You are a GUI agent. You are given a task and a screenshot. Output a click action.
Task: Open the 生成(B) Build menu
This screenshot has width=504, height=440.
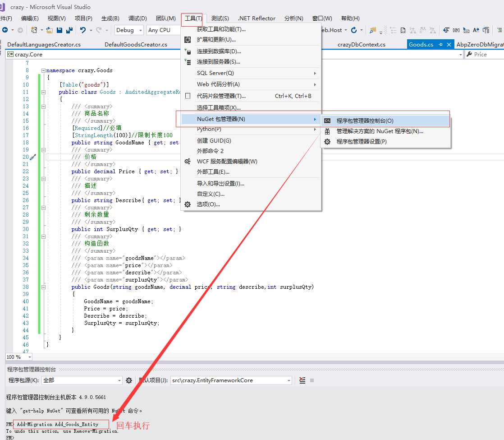coord(110,19)
